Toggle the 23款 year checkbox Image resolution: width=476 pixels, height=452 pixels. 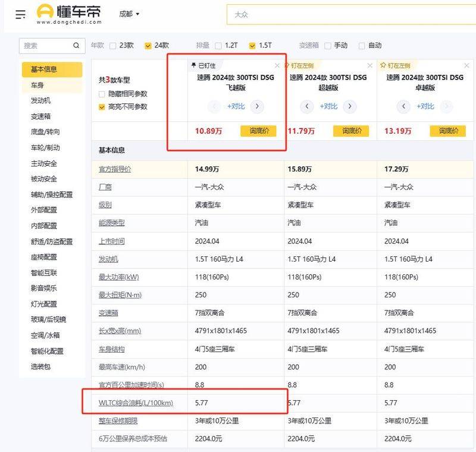113,46
